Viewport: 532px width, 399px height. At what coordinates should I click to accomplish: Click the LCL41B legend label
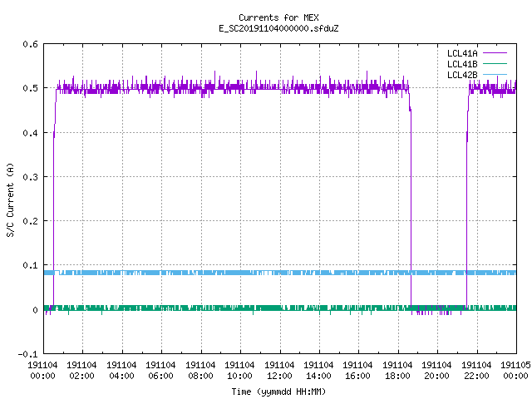pyautogui.click(x=462, y=64)
